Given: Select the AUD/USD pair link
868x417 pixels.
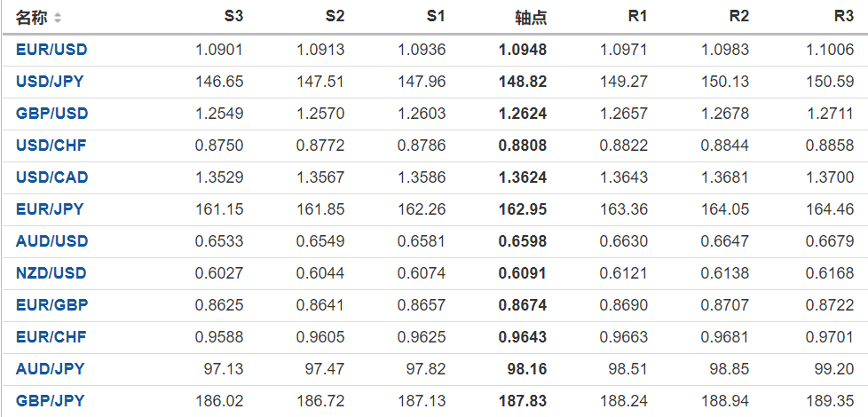Looking at the screenshot, I should tap(51, 241).
